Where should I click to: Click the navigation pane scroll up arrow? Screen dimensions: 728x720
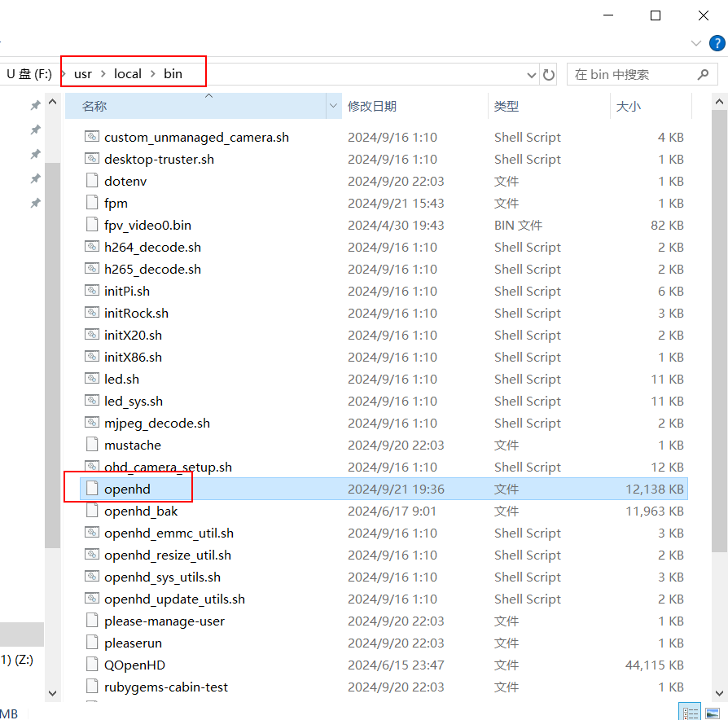coord(52,101)
